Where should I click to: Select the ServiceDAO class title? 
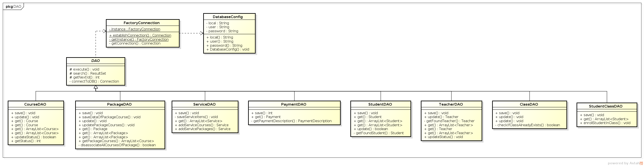(x=204, y=105)
